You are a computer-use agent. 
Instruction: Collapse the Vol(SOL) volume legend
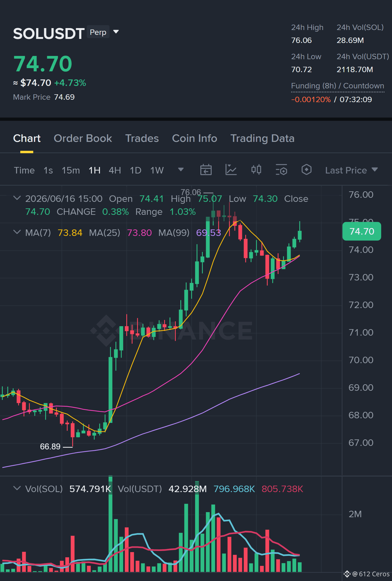17,488
